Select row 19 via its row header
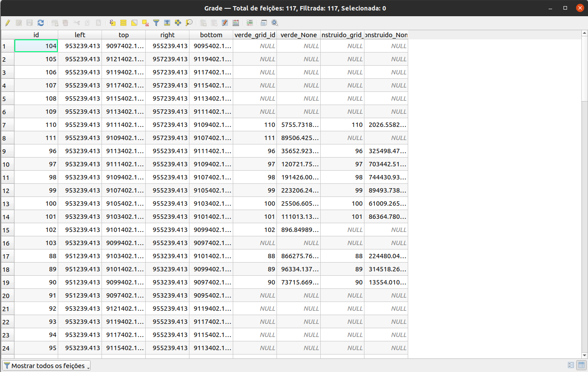588x372 pixels. pos(7,282)
